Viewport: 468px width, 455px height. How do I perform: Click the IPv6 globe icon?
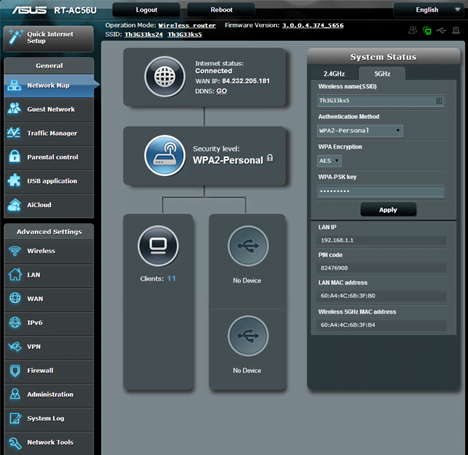pyautogui.click(x=15, y=322)
